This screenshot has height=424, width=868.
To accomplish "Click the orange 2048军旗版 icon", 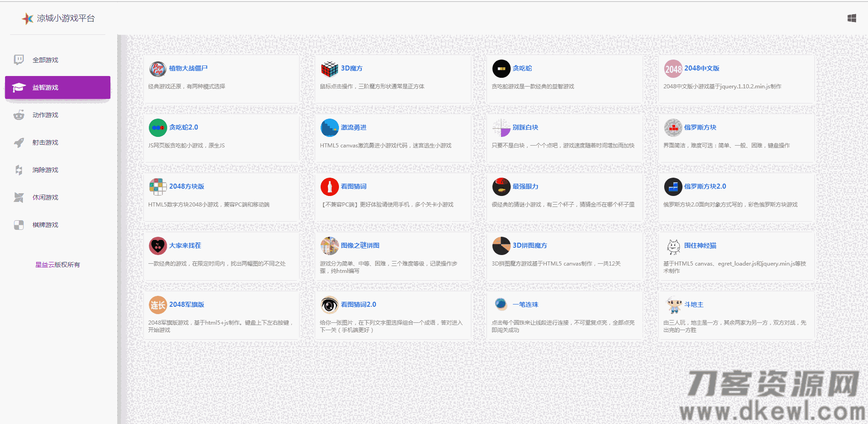I will pyautogui.click(x=158, y=305).
